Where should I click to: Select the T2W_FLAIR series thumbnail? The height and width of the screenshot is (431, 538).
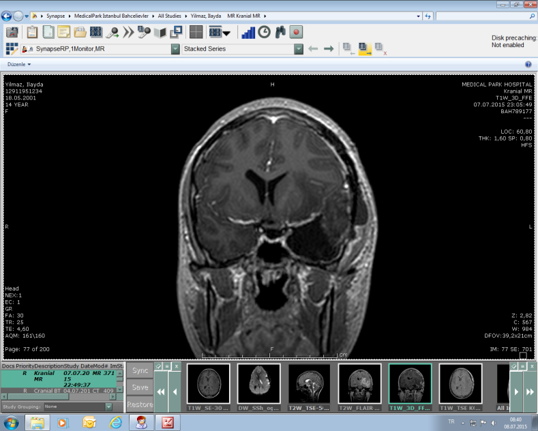(360, 383)
